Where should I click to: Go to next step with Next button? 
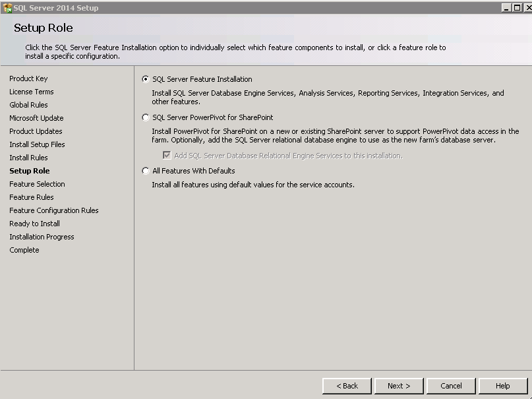(399, 386)
